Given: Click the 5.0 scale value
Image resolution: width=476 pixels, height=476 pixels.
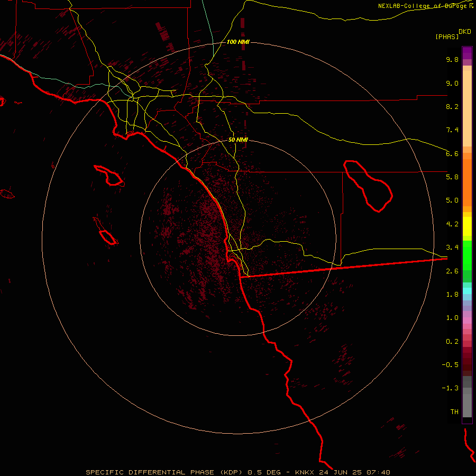Looking at the screenshot, I should pyautogui.click(x=452, y=200).
